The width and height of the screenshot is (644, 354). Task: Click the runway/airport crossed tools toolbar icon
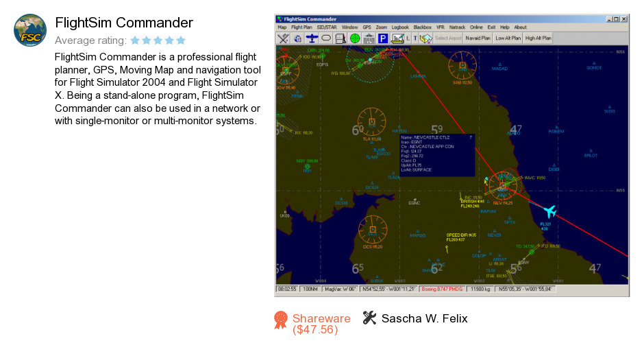[x=283, y=38]
